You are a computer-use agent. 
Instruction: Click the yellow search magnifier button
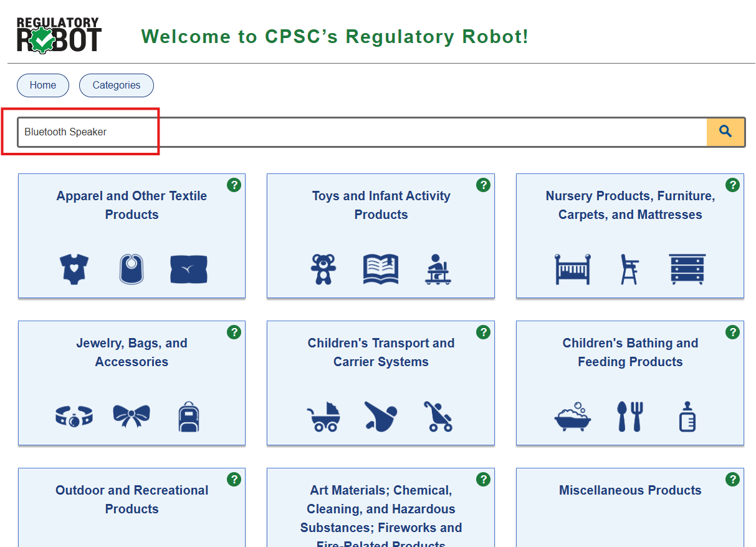click(x=725, y=132)
